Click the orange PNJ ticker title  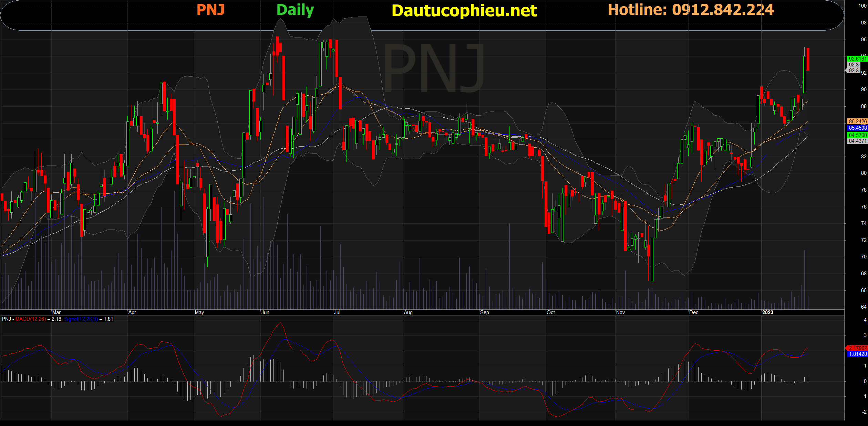coord(210,10)
